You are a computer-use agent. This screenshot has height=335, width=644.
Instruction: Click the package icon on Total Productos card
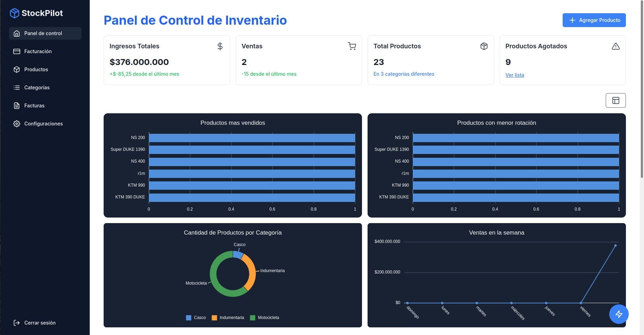coord(484,46)
